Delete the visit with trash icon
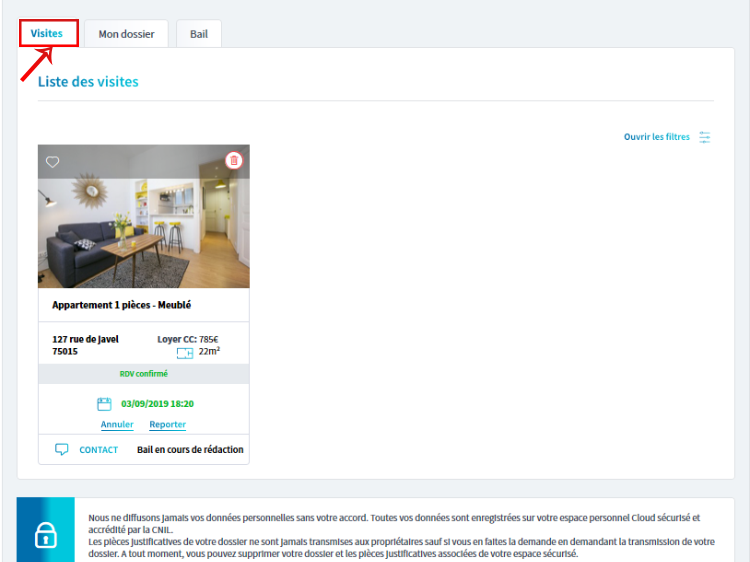The image size is (750, 562). [x=234, y=160]
